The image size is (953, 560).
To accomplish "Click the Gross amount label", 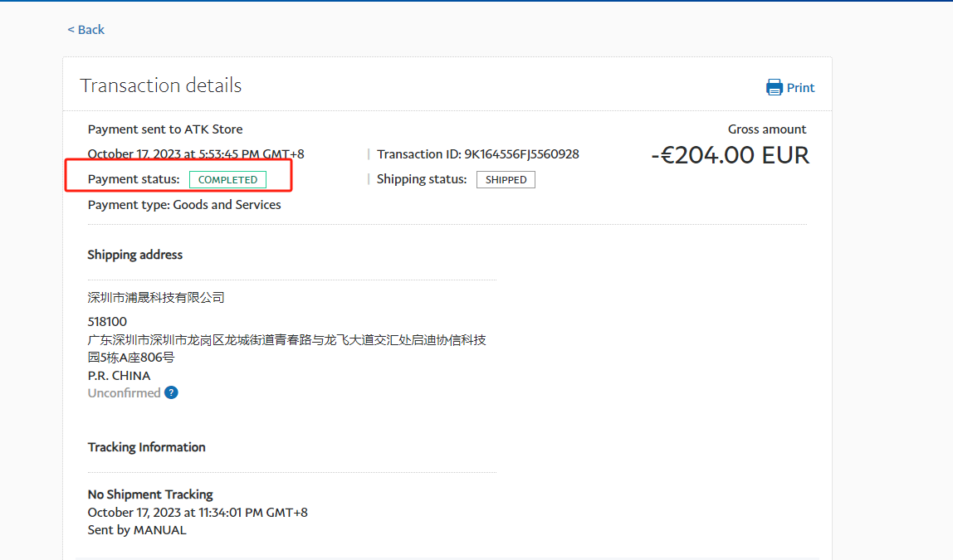I will 767,129.
